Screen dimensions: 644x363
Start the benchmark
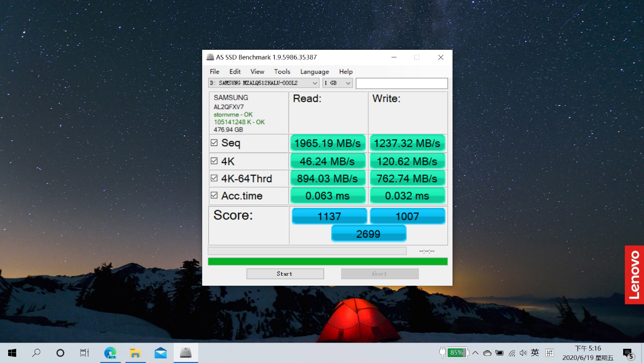pyautogui.click(x=285, y=274)
